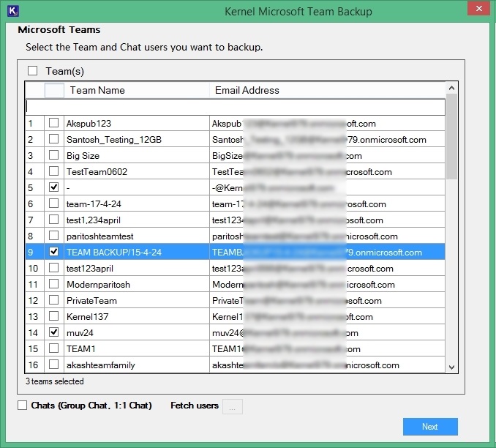The width and height of the screenshot is (496, 448).
Task: Select the muv24 name cell
Action: (x=137, y=333)
